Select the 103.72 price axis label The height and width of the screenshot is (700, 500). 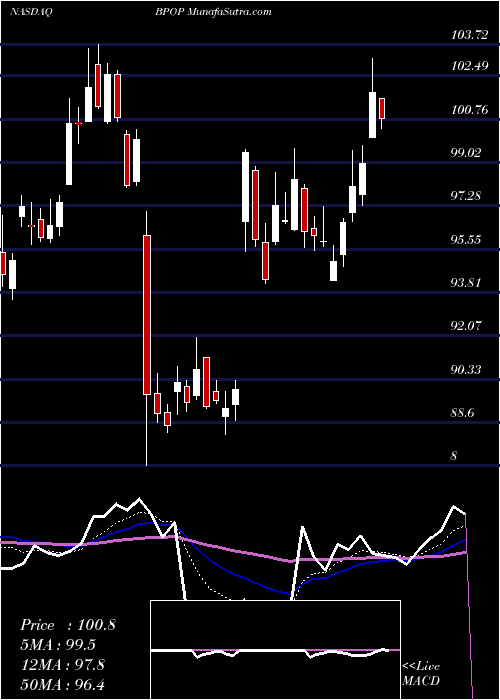[x=470, y=35]
